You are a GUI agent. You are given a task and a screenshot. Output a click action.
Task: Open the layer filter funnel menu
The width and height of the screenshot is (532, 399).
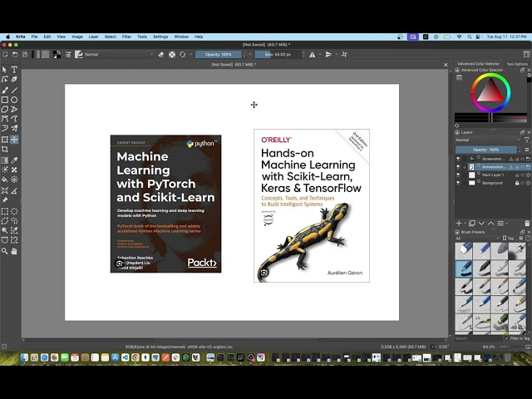(527, 140)
